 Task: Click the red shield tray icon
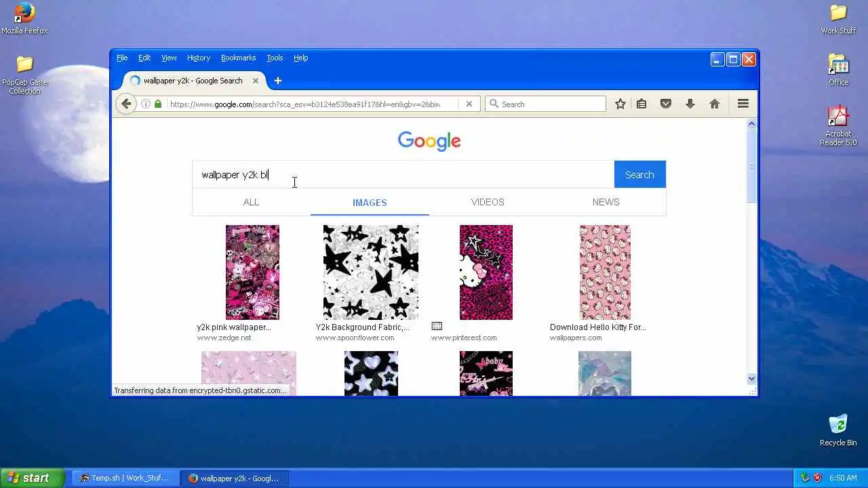817,478
